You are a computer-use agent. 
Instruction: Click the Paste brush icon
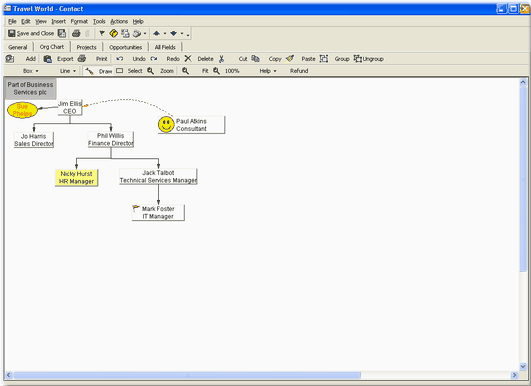pyautogui.click(x=290, y=59)
